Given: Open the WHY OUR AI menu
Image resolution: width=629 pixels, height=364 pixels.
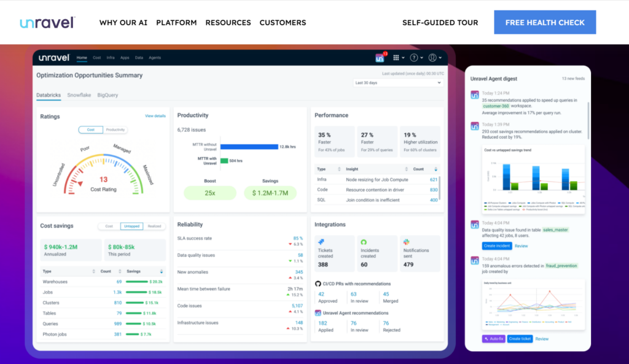Looking at the screenshot, I should [x=123, y=23].
